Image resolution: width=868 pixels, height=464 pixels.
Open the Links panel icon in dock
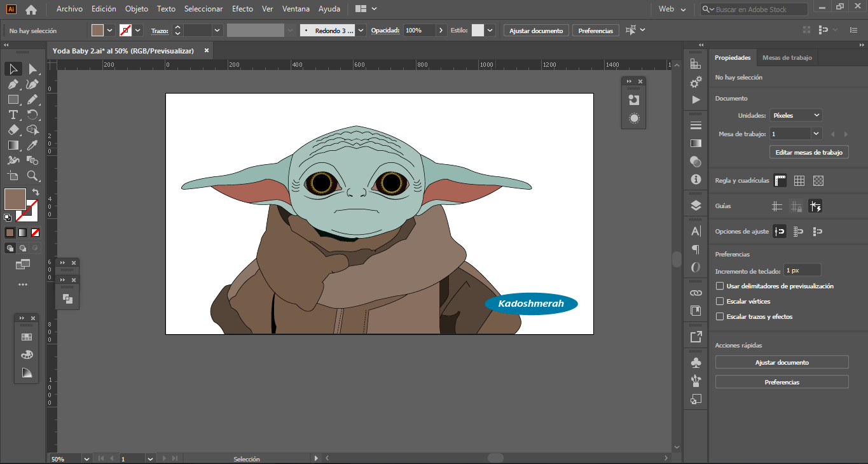[696, 293]
